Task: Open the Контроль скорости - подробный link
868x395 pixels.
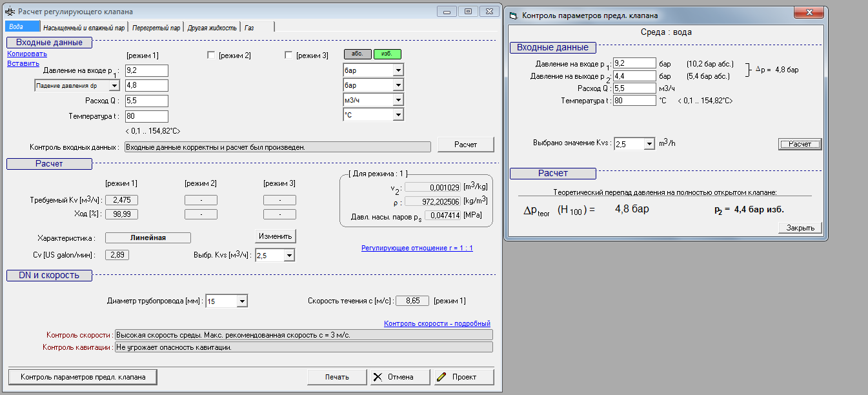Action: click(x=437, y=323)
